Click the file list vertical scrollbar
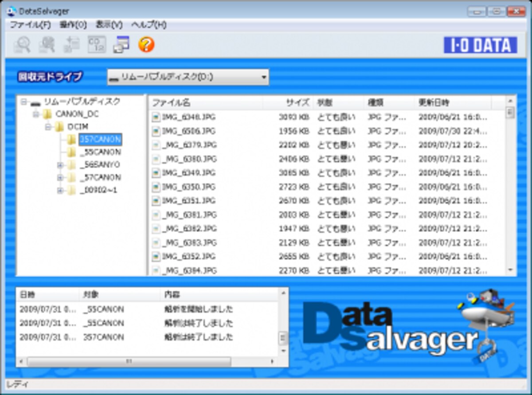 click(x=510, y=186)
